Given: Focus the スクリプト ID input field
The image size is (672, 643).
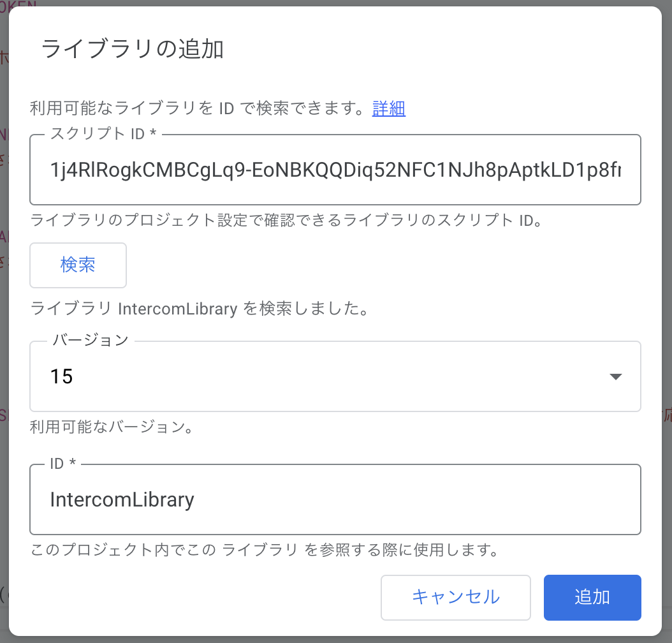Looking at the screenshot, I should click(335, 170).
